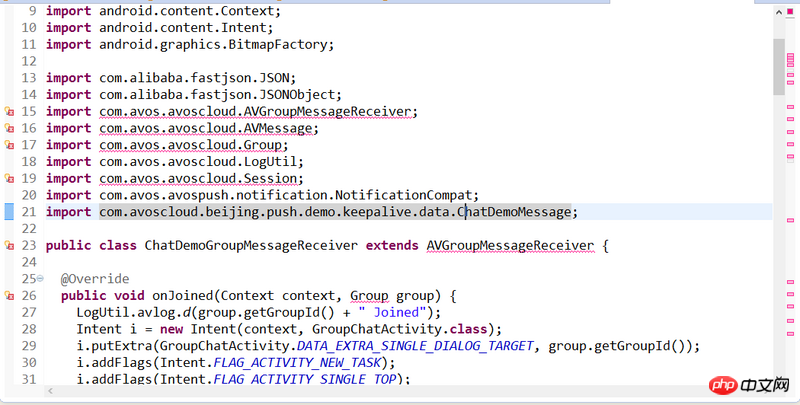This screenshot has width=800, height=405.
Task: Click the vertical scrollbar thumb
Action: click(x=779, y=67)
